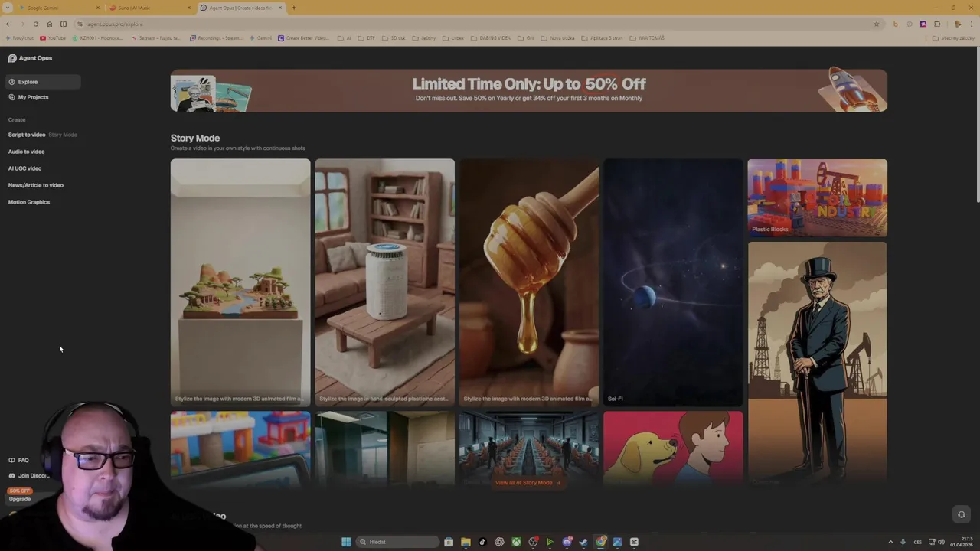Open the tab search dropdown arrow
980x551 pixels.
[7, 8]
